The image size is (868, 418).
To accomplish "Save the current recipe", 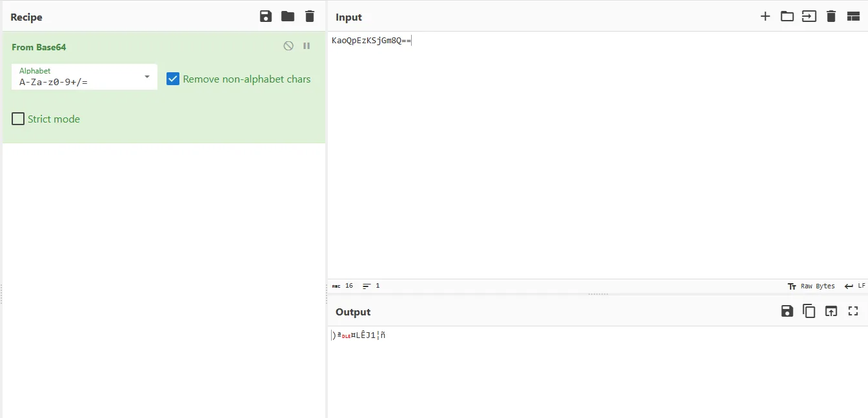I will (266, 17).
